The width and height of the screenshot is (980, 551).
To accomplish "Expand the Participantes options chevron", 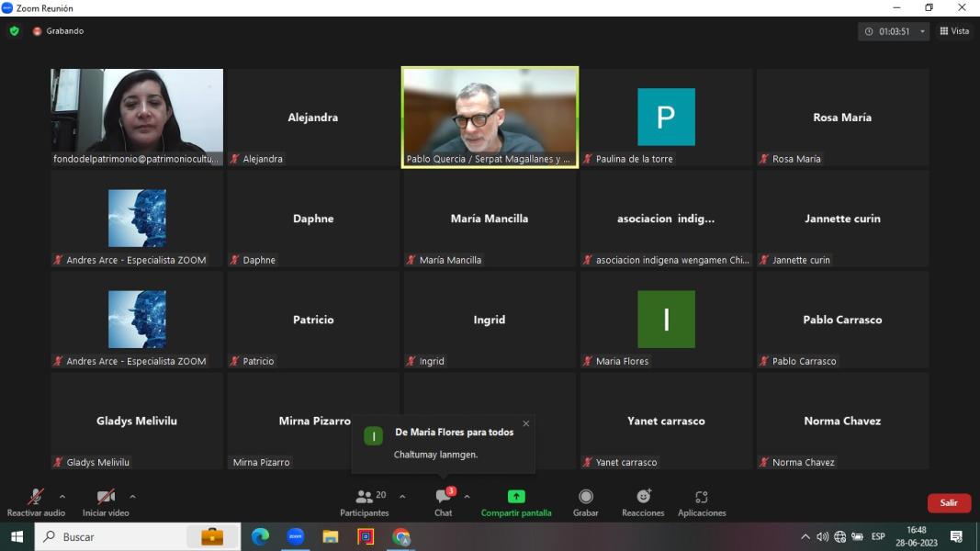I will click(x=401, y=497).
